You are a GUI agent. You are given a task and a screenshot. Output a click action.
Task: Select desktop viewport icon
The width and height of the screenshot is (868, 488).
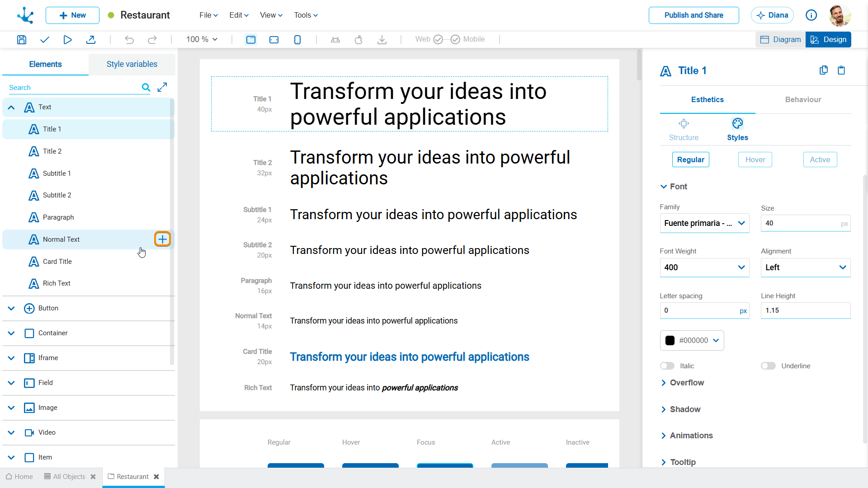click(251, 40)
